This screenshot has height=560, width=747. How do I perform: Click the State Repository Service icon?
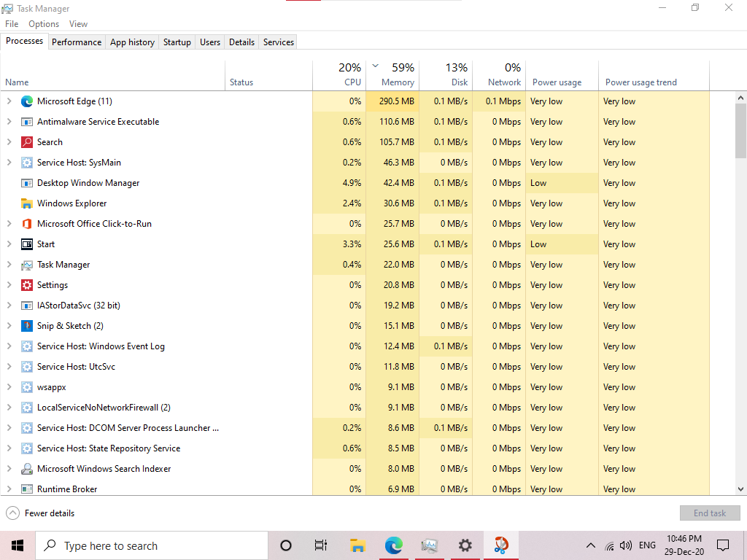coord(27,448)
